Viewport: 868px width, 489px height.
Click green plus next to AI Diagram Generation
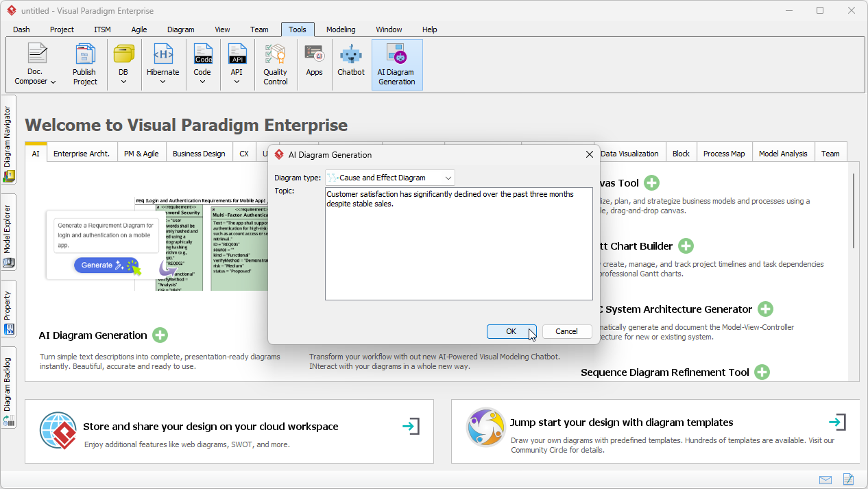pos(160,335)
